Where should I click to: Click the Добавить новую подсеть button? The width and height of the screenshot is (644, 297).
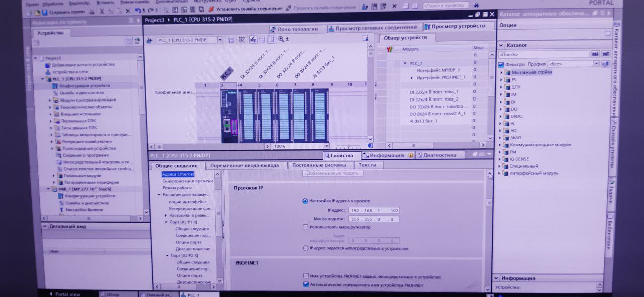click(x=333, y=173)
